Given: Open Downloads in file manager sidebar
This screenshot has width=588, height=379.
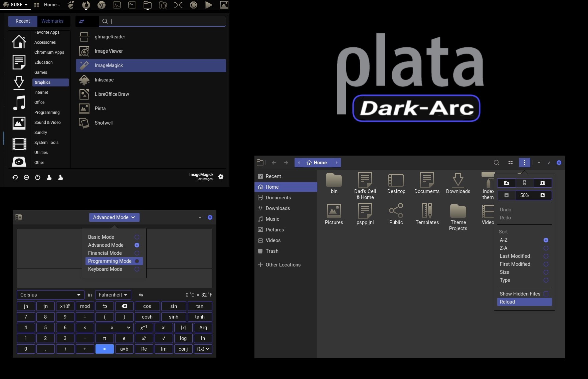Looking at the screenshot, I should tap(286, 208).
